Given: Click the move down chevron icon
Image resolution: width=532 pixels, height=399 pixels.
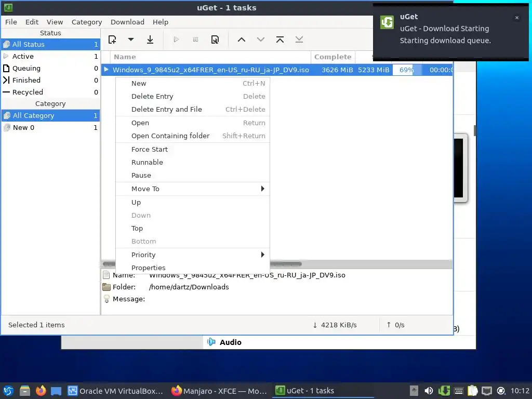Looking at the screenshot, I should [261, 39].
